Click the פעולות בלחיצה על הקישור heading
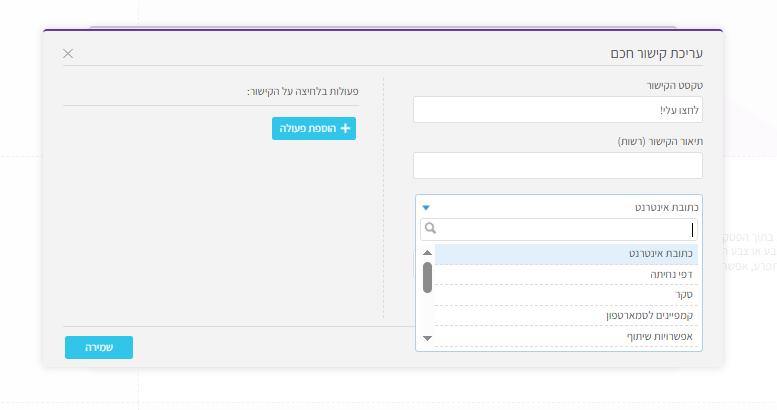This screenshot has width=777, height=410. tap(303, 92)
